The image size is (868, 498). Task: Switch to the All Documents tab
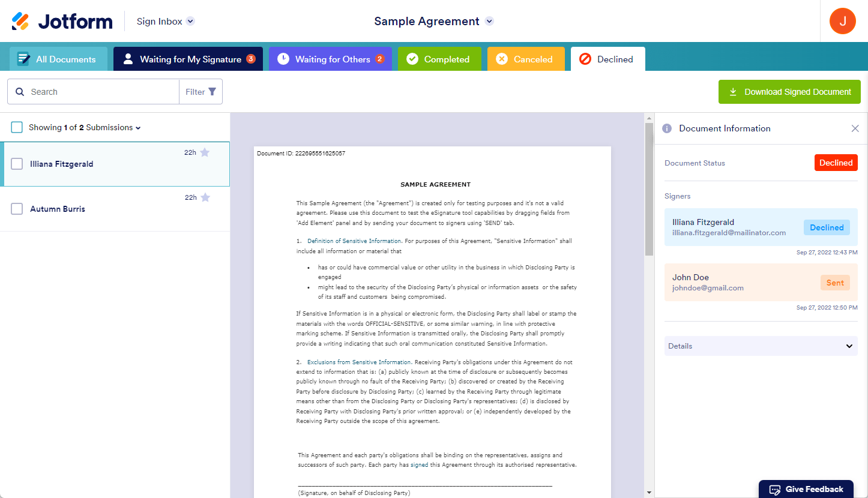click(x=58, y=59)
